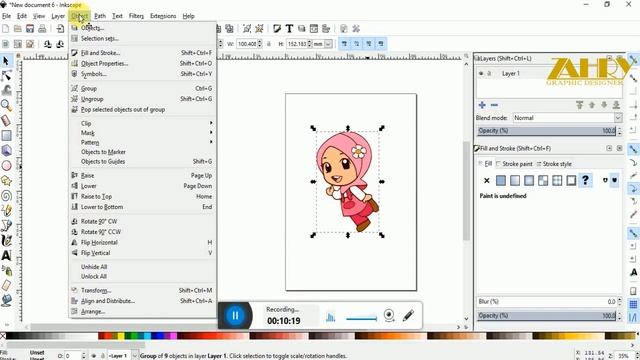The height and width of the screenshot is (360, 640).
Task: Select the Spiral tool
Action: tap(6, 196)
